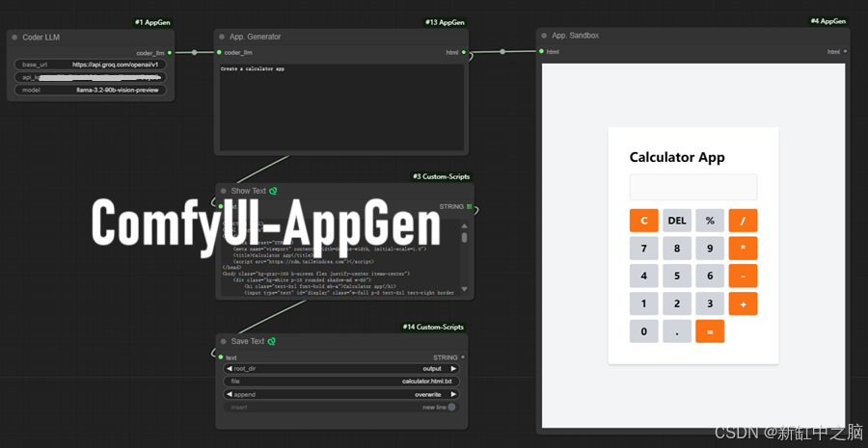Click html input socket on App. Sandbox node
The width and height of the screenshot is (868, 448).
pos(541,51)
